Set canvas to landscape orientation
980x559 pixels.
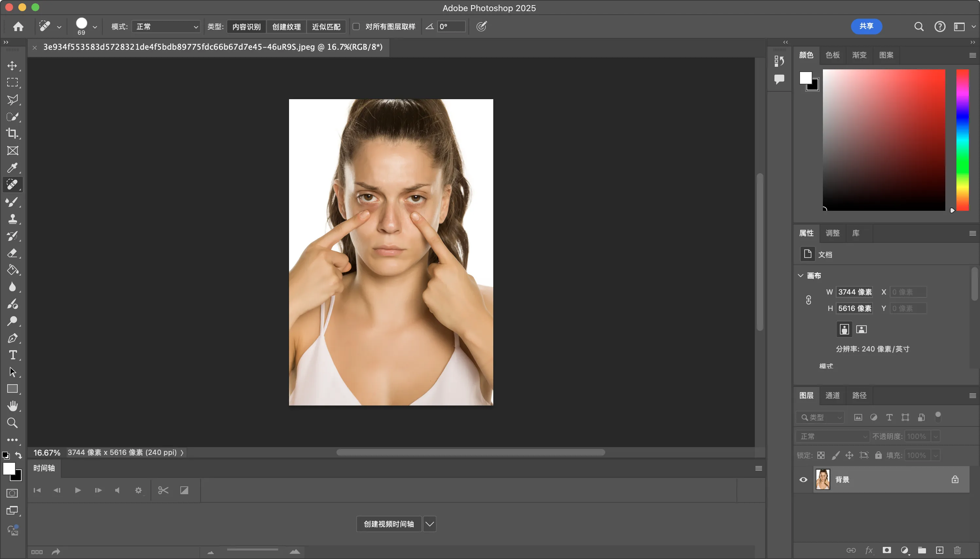862,329
